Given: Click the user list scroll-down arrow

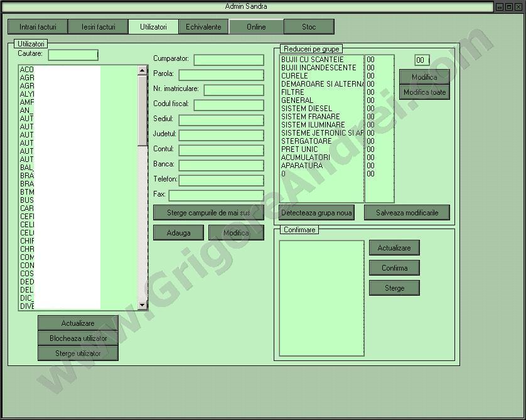Looking at the screenshot, I should (142, 305).
